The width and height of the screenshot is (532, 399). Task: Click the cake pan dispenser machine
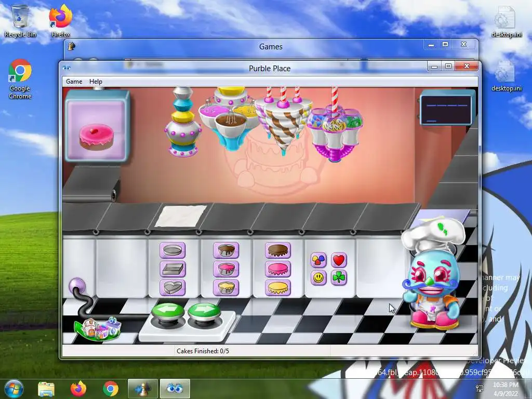tap(182, 122)
